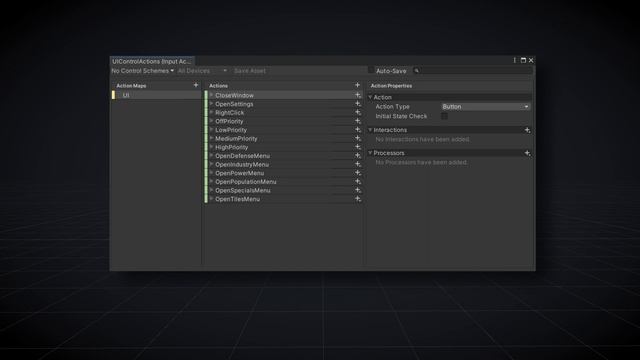Add binding to OpenPowerMenu action
The image size is (640, 360).
point(358,173)
